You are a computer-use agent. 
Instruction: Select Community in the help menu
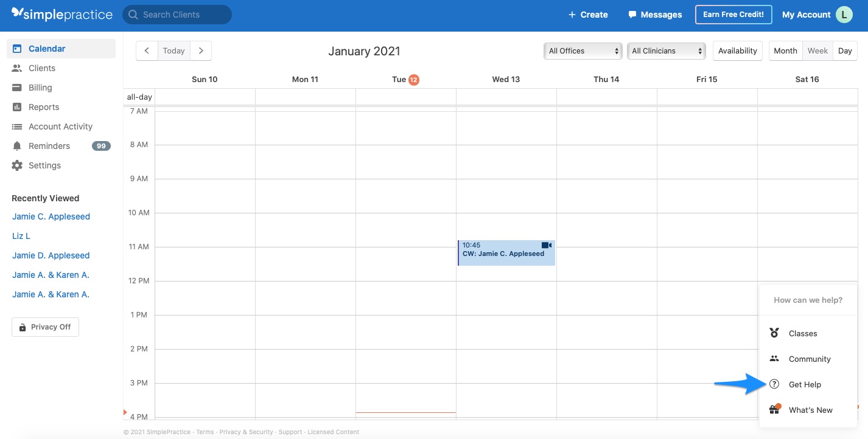[808, 359]
